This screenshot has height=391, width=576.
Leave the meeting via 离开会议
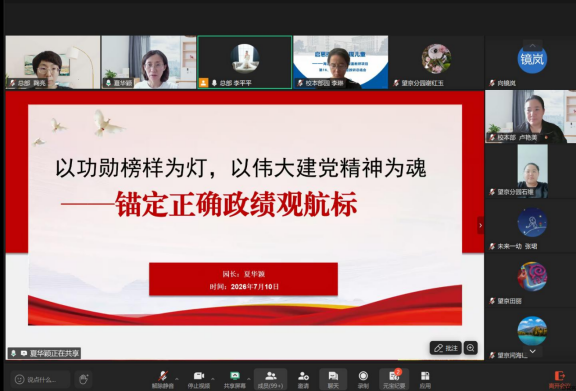[559, 380]
